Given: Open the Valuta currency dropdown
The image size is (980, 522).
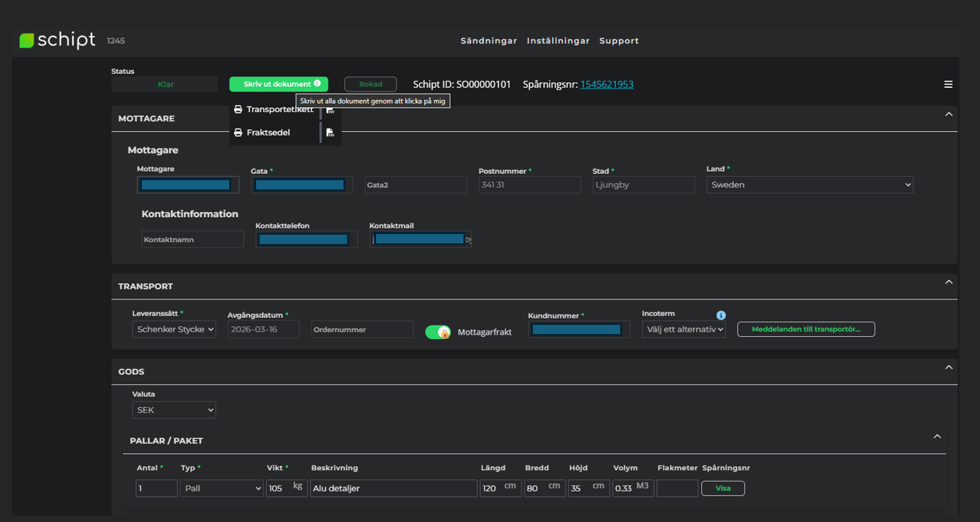Looking at the screenshot, I should pos(174,410).
